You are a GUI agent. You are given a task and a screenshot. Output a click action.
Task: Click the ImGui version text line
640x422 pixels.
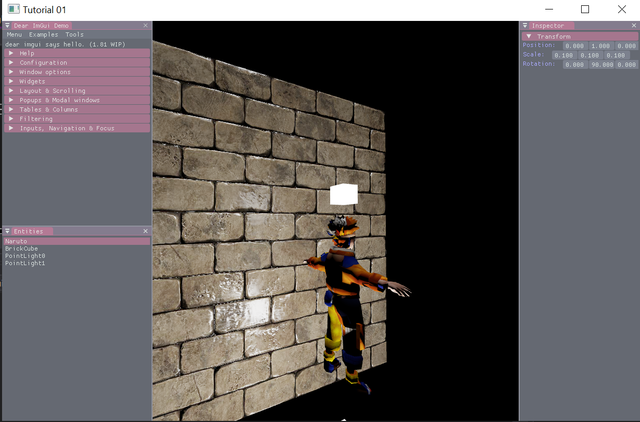click(65, 44)
